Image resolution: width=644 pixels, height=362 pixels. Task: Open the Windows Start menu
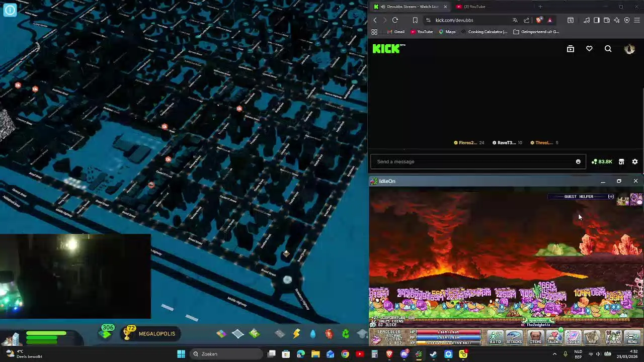coord(181,354)
